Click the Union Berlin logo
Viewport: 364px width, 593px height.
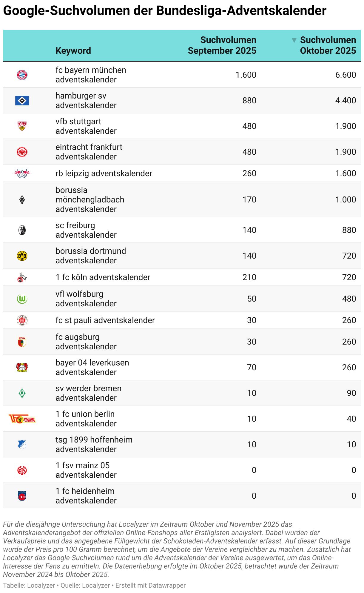pyautogui.click(x=22, y=419)
